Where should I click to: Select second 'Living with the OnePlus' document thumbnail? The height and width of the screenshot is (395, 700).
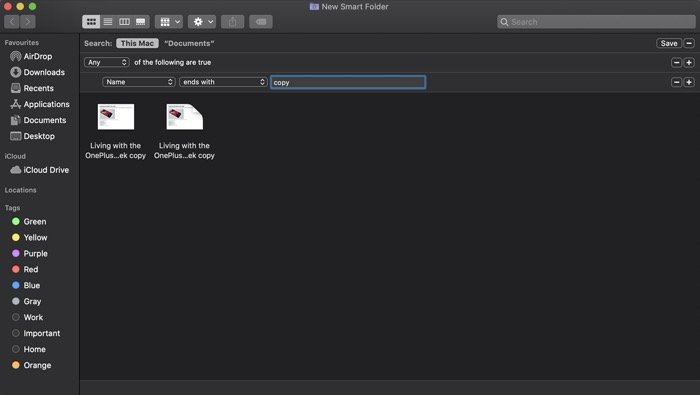(184, 117)
